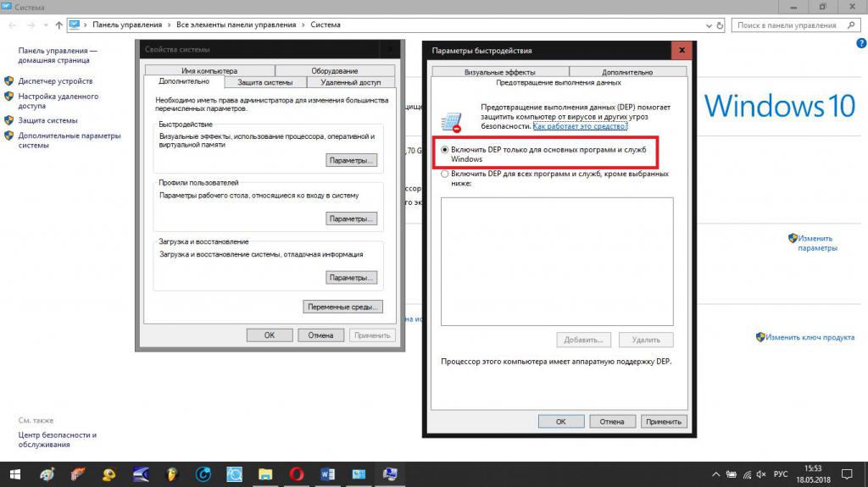868x487 pixels.
Task: Open the FL Studio fruit icon in taskbar
Action: [x=172, y=474]
